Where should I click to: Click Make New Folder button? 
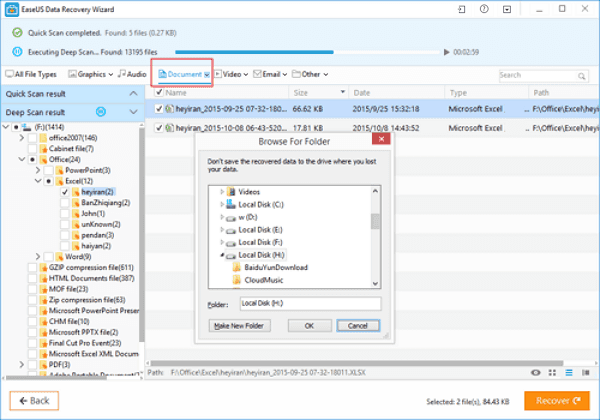[240, 326]
